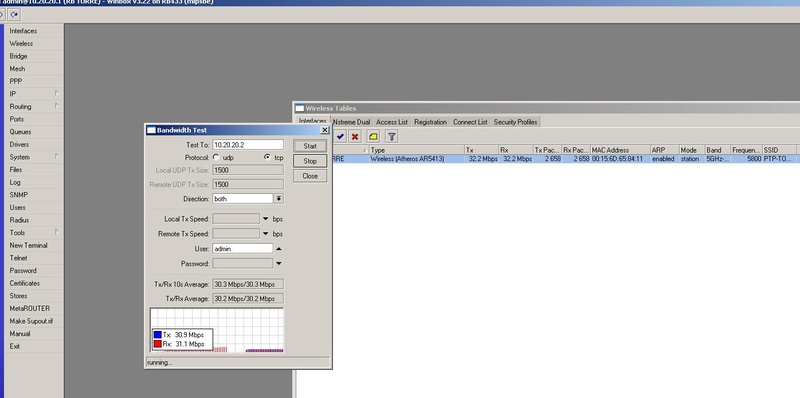Sort by the MAC Address column header
Viewport: 800px width, 398px height.
click(620, 150)
